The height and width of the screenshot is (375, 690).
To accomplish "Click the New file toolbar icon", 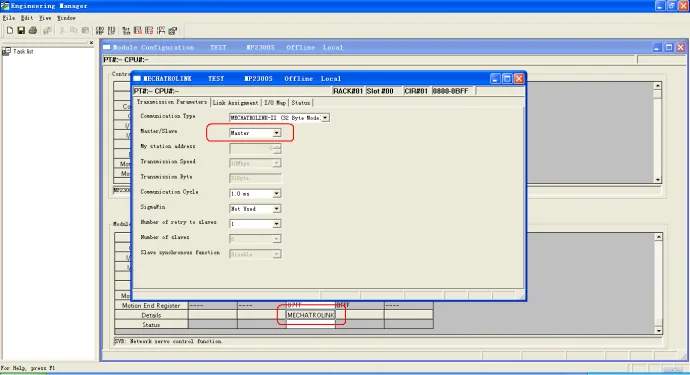I will pyautogui.click(x=10, y=30).
